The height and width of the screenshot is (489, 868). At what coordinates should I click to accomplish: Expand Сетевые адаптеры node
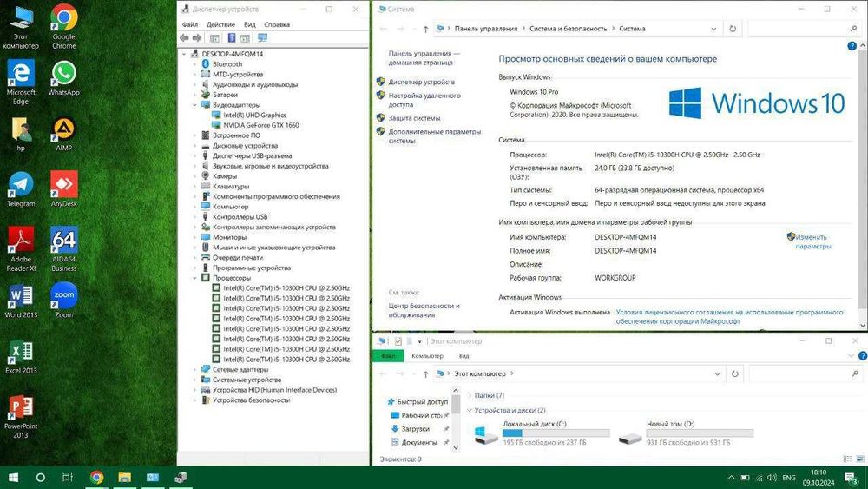[194, 369]
